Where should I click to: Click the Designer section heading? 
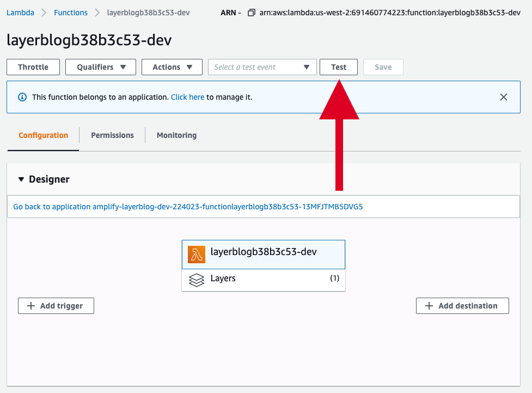click(49, 179)
